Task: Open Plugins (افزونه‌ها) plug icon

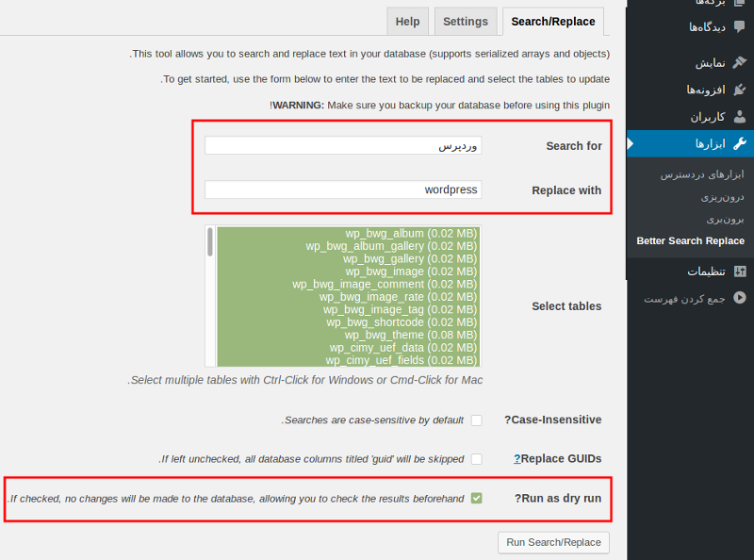Action: click(x=739, y=90)
